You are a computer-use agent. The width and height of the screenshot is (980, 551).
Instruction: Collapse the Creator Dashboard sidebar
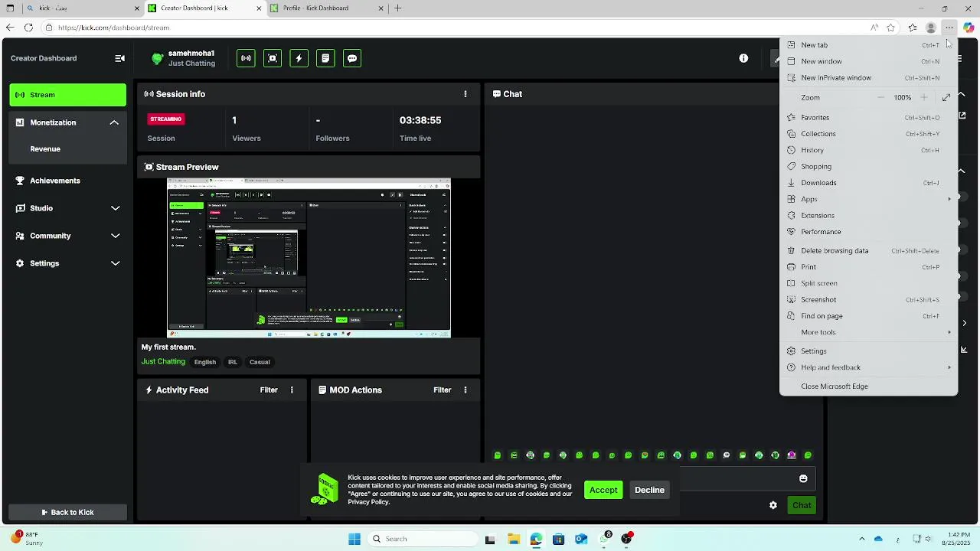[x=119, y=58]
